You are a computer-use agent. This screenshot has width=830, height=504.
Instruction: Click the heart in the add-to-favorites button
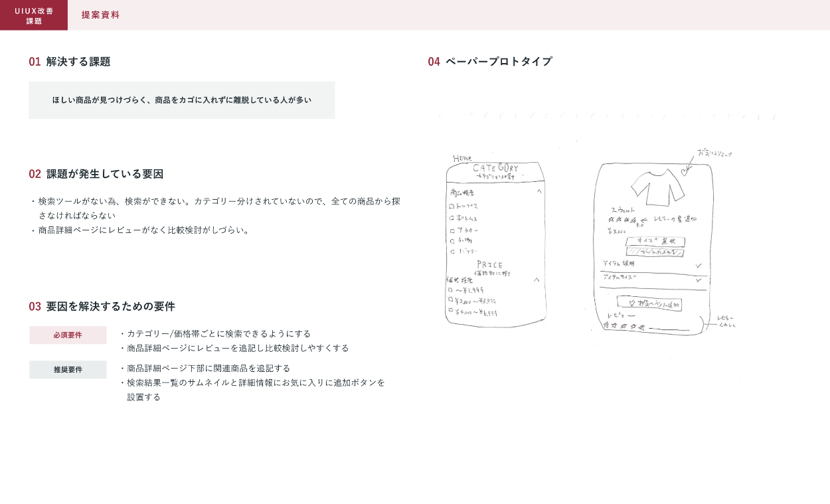click(632, 303)
